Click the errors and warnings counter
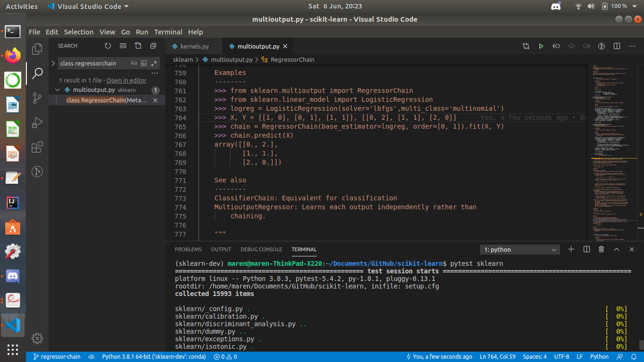 click(225, 357)
